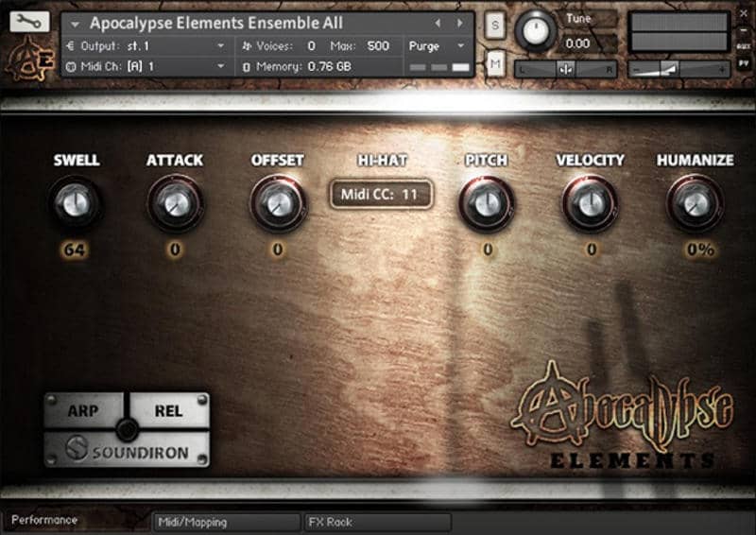Click the pan slider below the Tune knob
This screenshot has height=535, width=756.
click(566, 68)
